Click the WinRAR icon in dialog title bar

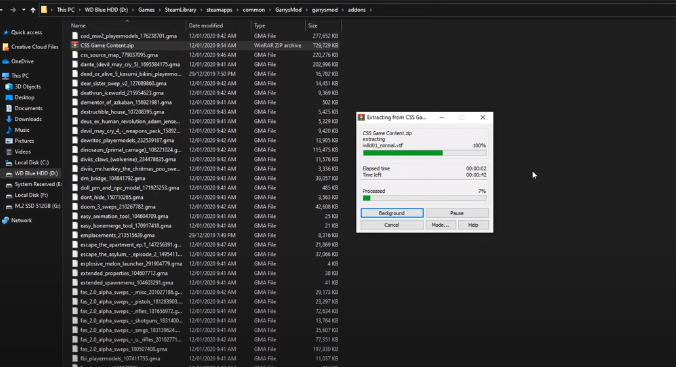[362, 117]
